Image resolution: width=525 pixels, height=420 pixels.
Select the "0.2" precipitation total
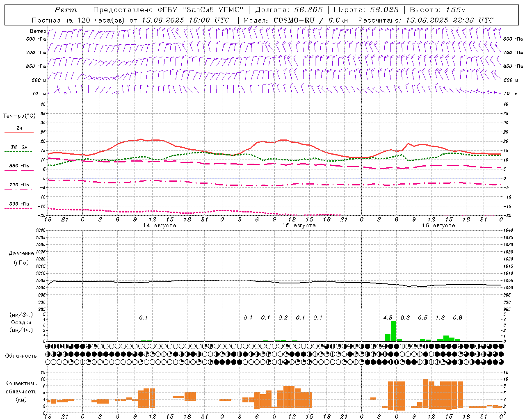(283, 317)
